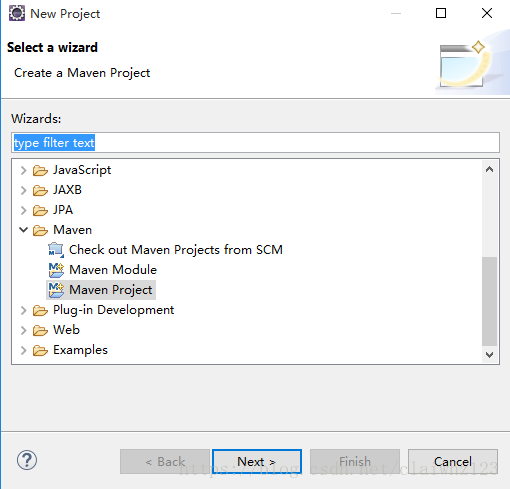The image size is (510, 489).
Task: Select the Maven Module entry
Action: click(x=113, y=270)
